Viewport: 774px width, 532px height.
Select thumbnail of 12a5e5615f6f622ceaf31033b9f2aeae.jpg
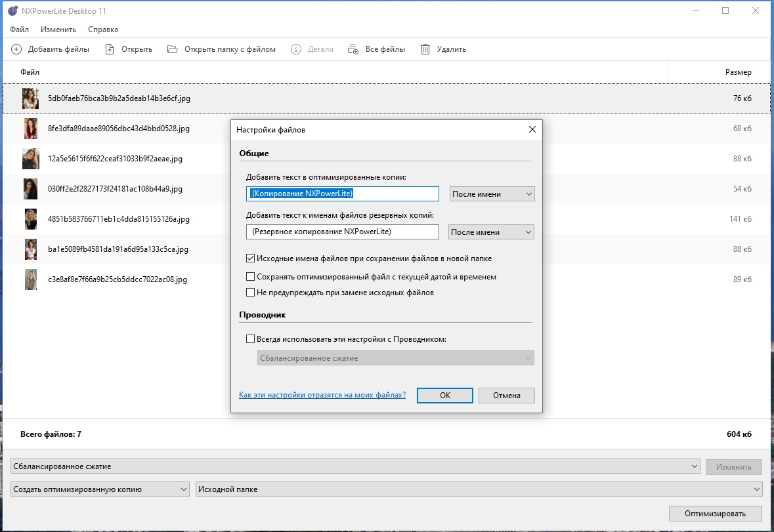(x=31, y=159)
